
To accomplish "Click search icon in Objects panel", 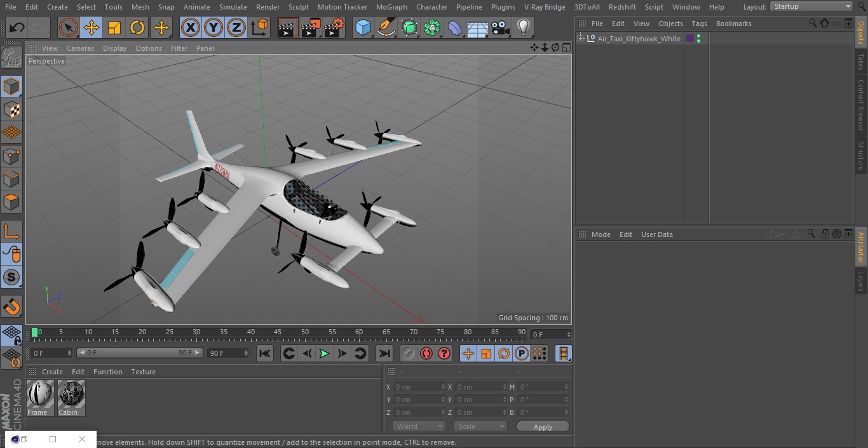I will coord(813,23).
